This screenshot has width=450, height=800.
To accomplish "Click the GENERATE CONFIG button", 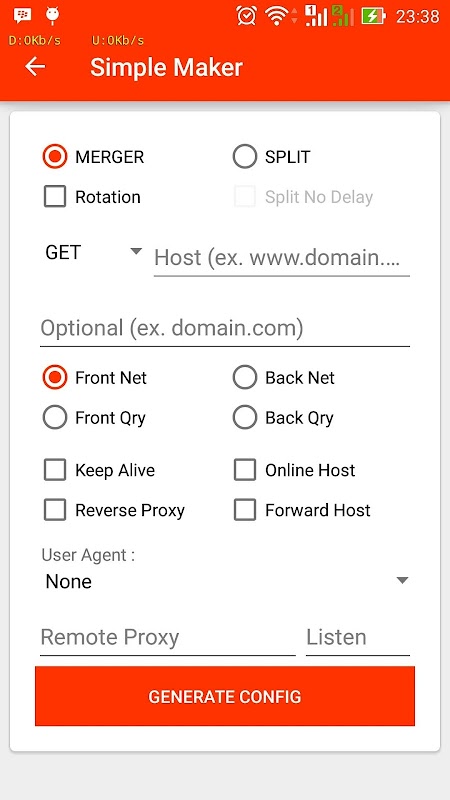I will point(225,696).
